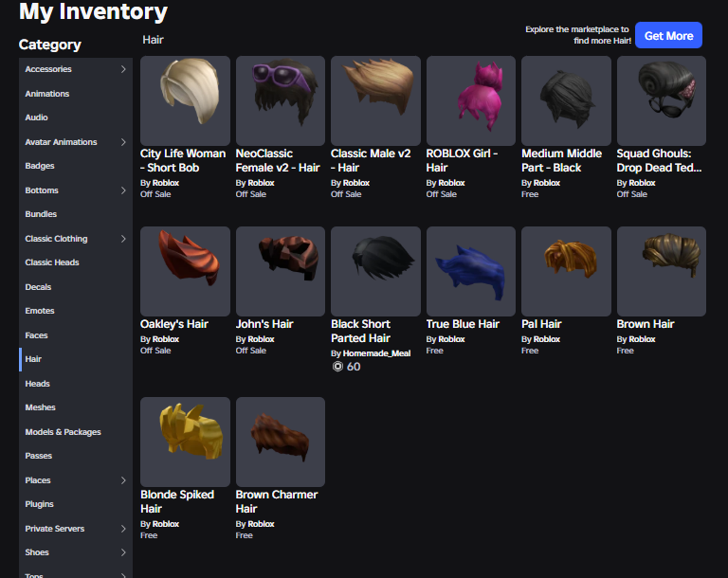Click the price 60 on Black Short Parted Hair
728x578 pixels.
(354, 367)
